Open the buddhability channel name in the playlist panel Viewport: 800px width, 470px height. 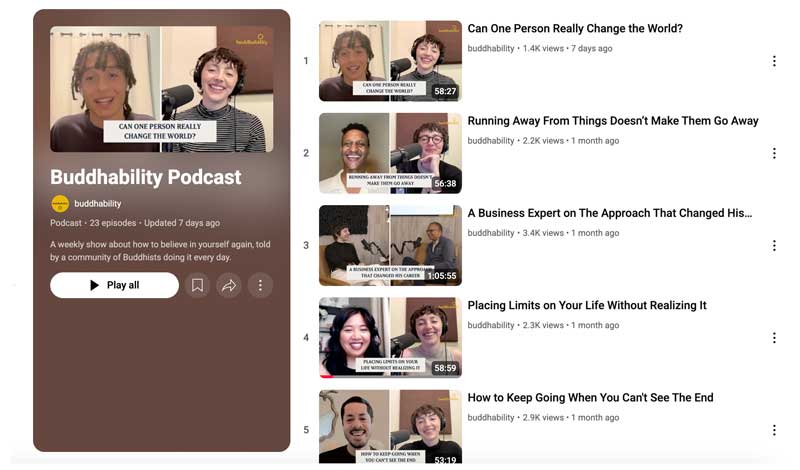pyautogui.click(x=98, y=204)
